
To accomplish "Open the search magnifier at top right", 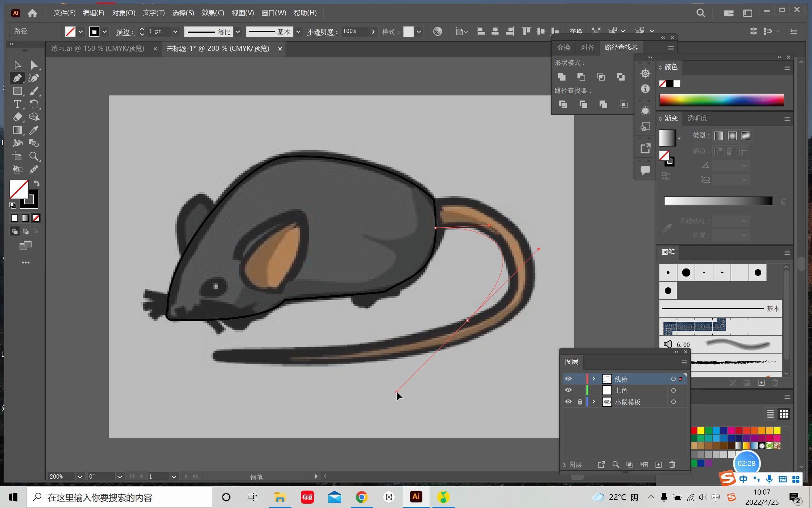I will click(701, 13).
